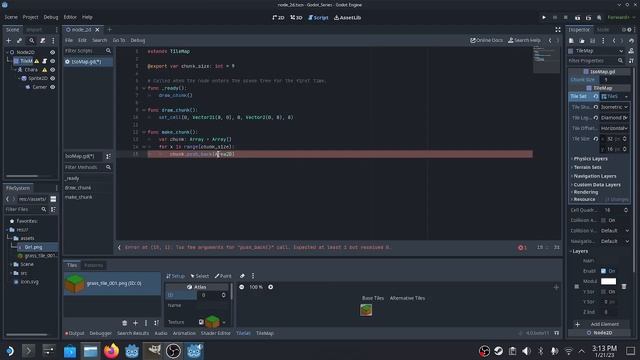Open the script editor File menu
Viewport: 640px width, 360px height.
(x=69, y=40)
